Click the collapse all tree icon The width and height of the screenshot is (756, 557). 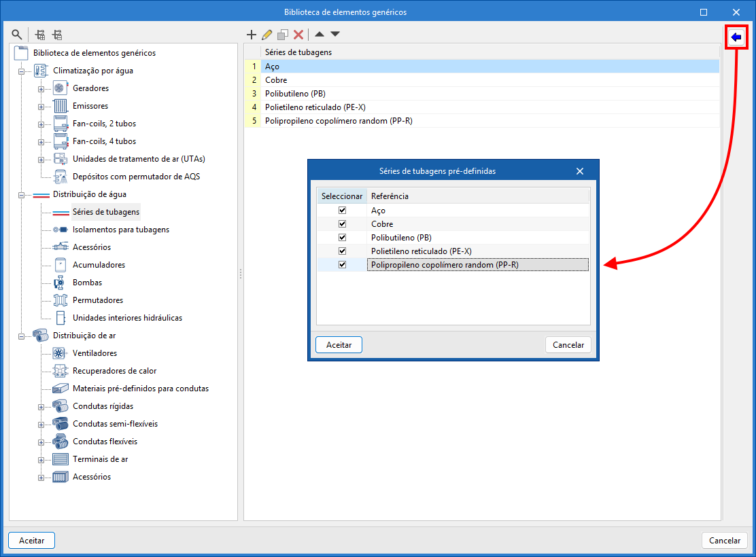click(57, 35)
